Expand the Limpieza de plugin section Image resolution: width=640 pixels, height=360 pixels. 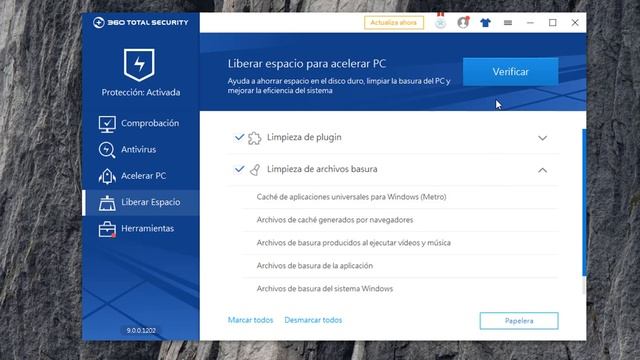pyautogui.click(x=542, y=138)
